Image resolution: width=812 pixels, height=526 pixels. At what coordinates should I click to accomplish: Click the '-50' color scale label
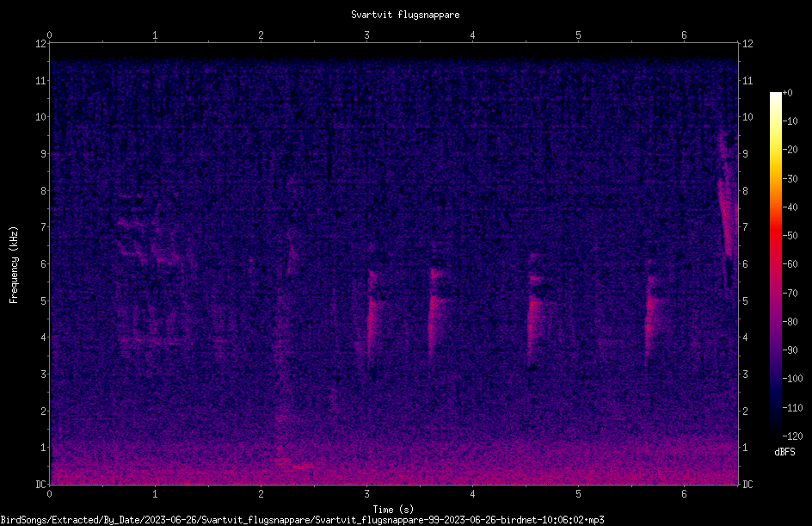pyautogui.click(x=790, y=236)
